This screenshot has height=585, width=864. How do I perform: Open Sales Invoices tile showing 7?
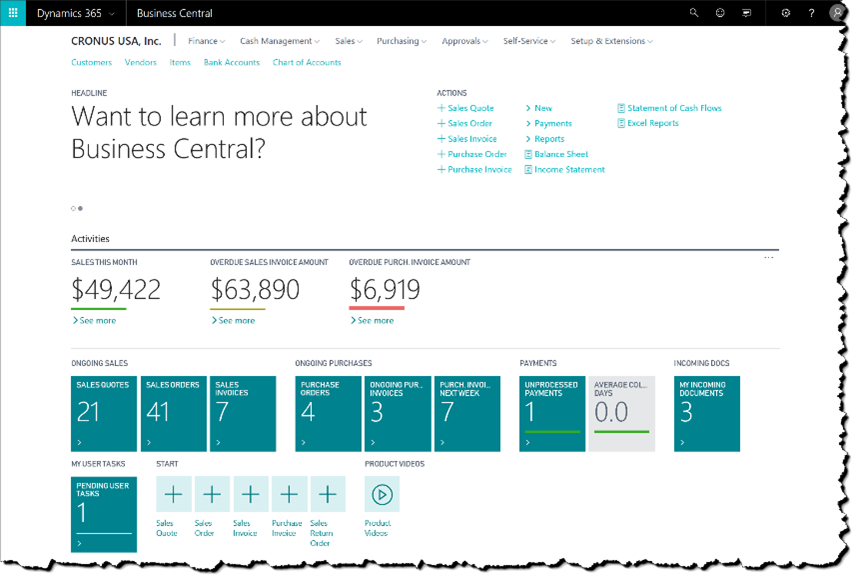pyautogui.click(x=243, y=414)
